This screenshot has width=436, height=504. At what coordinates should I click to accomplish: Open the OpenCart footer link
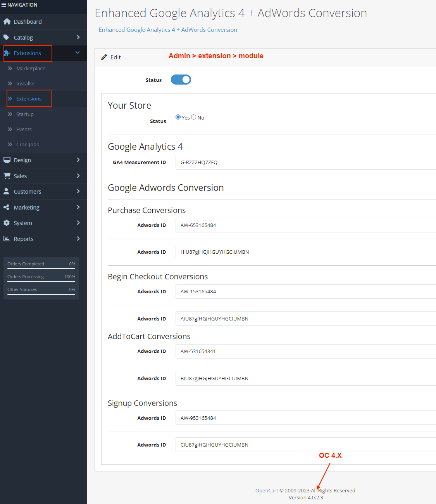tap(267, 490)
